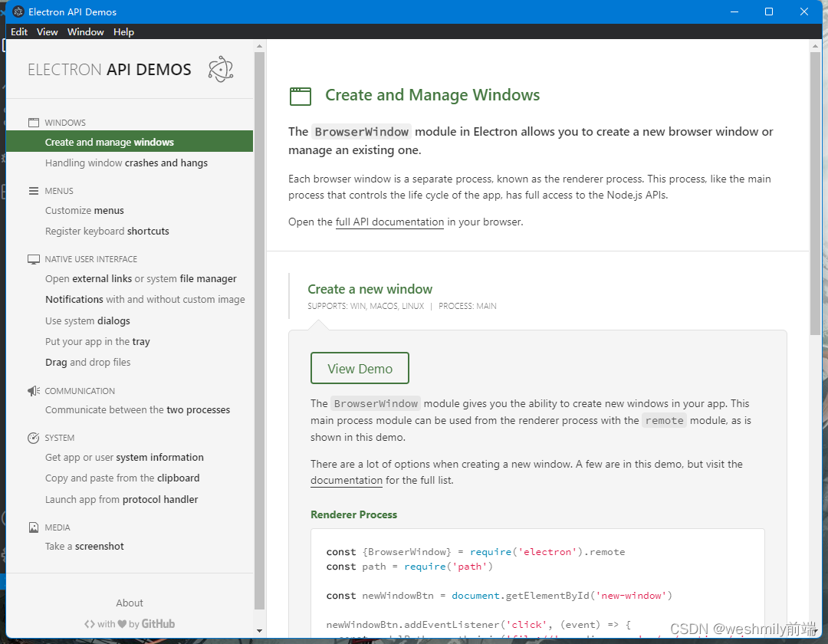Screen dimensions: 828x644
Task: Click the View Demo button
Action: tap(360, 369)
